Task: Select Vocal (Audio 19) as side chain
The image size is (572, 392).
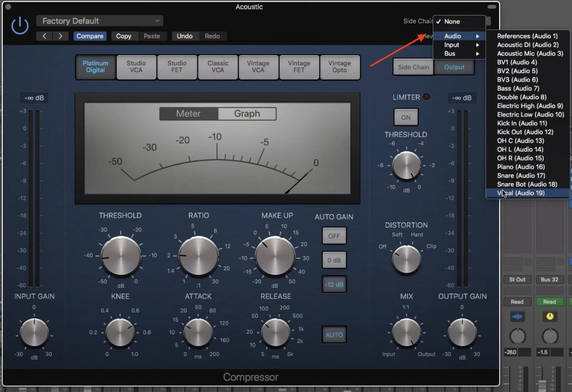Action: tap(527, 193)
